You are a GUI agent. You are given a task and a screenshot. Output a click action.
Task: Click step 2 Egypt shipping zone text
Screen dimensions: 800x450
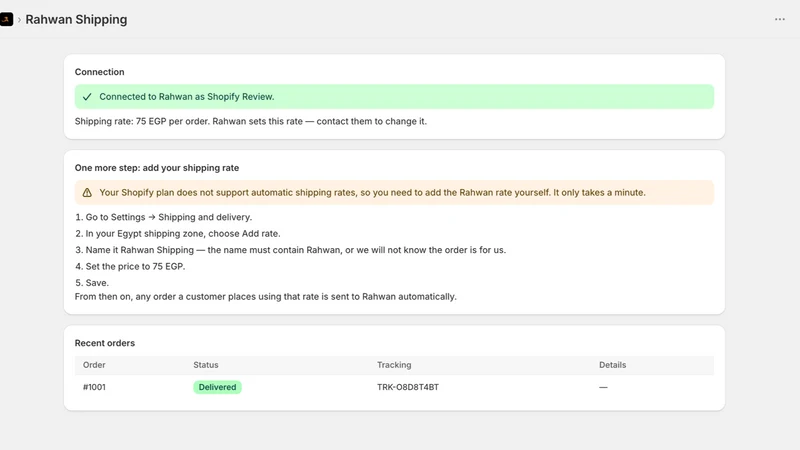pyautogui.click(x=178, y=234)
